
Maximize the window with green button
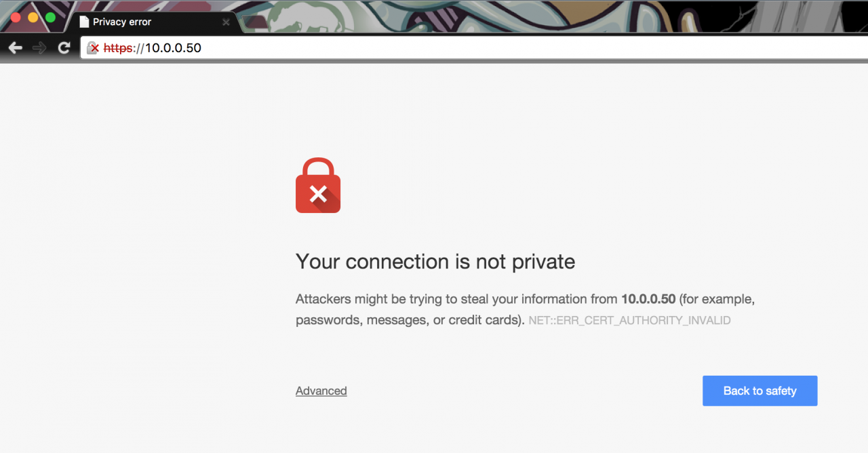coord(50,17)
